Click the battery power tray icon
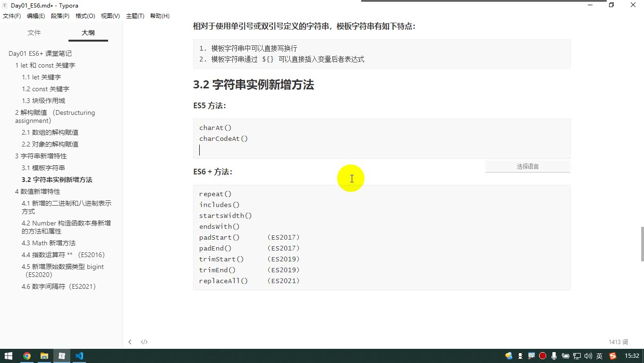644x363 pixels. click(565, 356)
